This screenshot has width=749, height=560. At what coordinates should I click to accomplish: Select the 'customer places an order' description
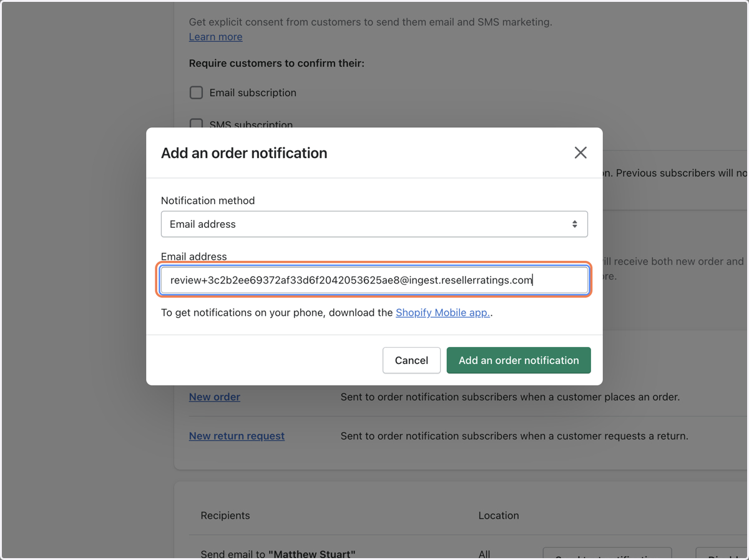pyautogui.click(x=510, y=397)
